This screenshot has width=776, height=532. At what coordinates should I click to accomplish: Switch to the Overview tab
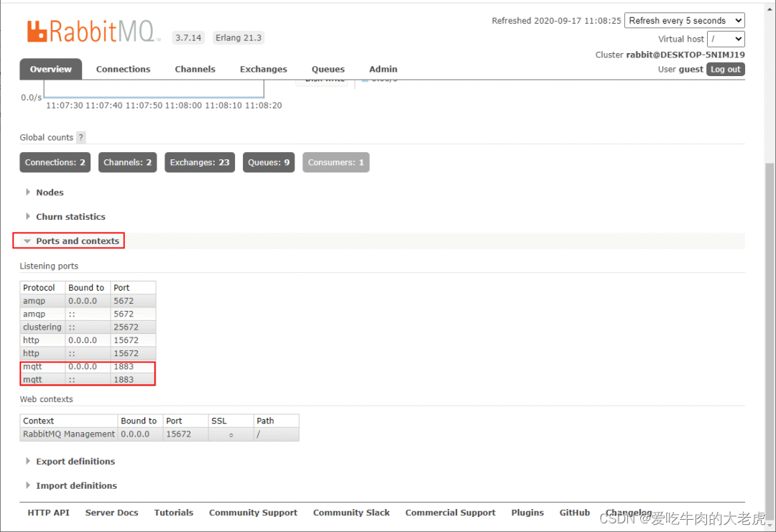click(x=50, y=69)
